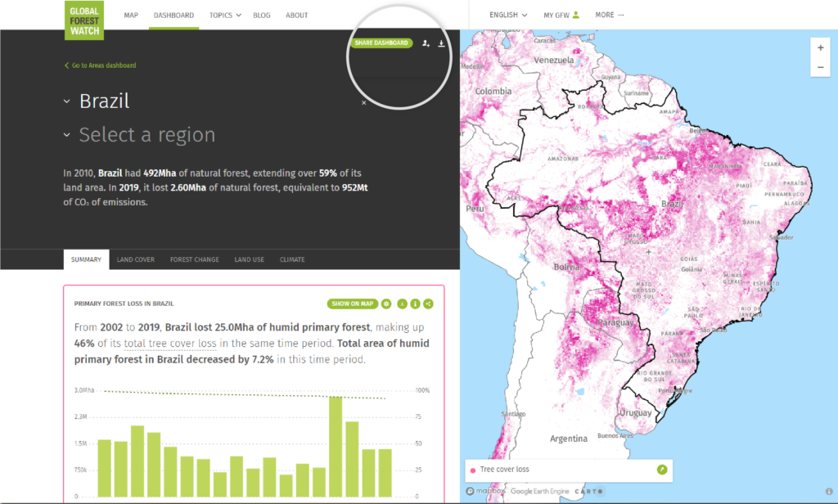Open the Land Use tab
The width and height of the screenshot is (838, 504).
[249, 259]
